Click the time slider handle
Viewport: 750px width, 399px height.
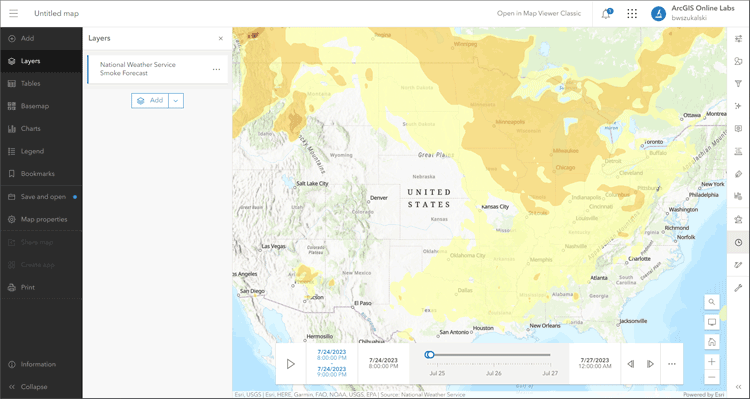coord(430,355)
